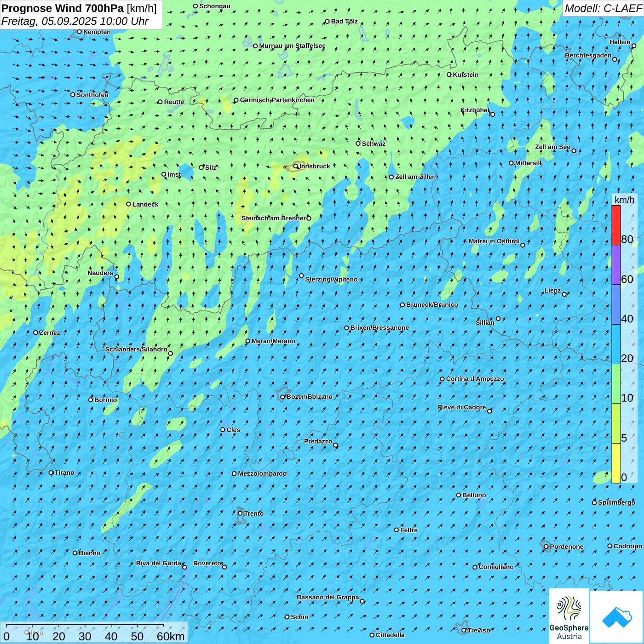This screenshot has height=644, width=644.
Task: Click the 'Feltre' label
Action: point(409,530)
